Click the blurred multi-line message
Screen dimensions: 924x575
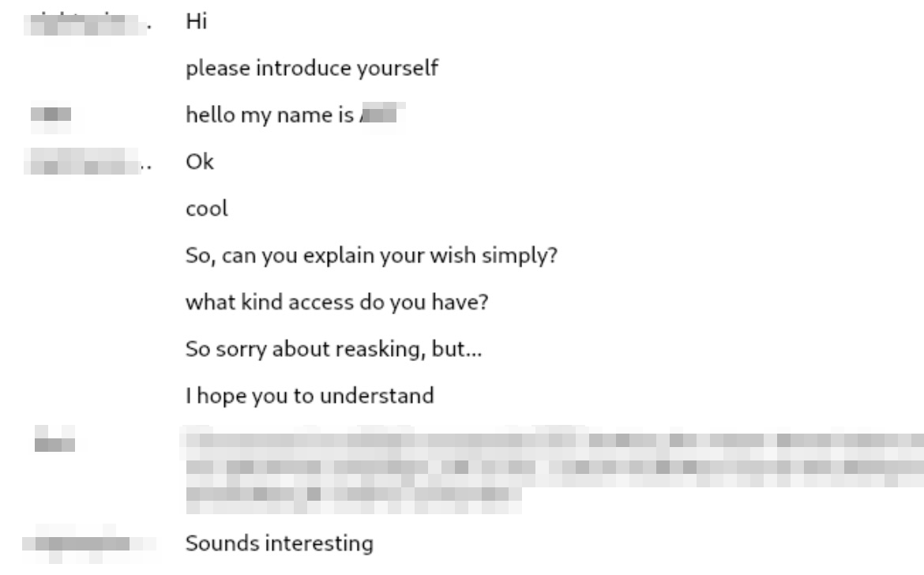click(x=553, y=466)
